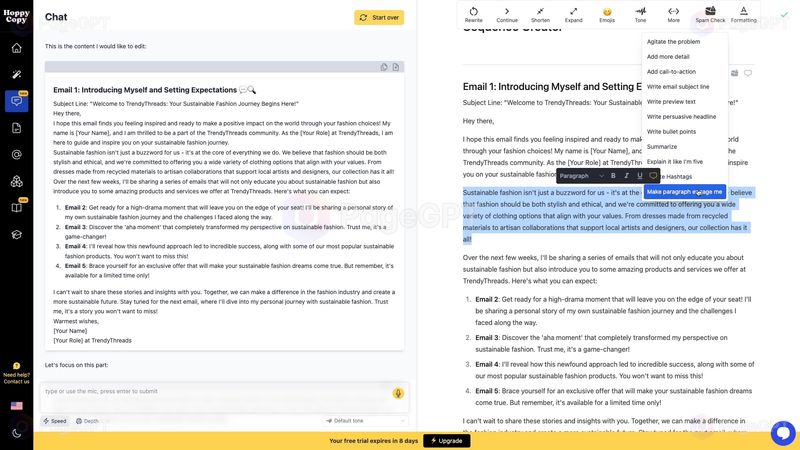Image resolution: width=800 pixels, height=450 pixels.
Task: Open the graduation cap icon in sidebar
Action: point(16,235)
